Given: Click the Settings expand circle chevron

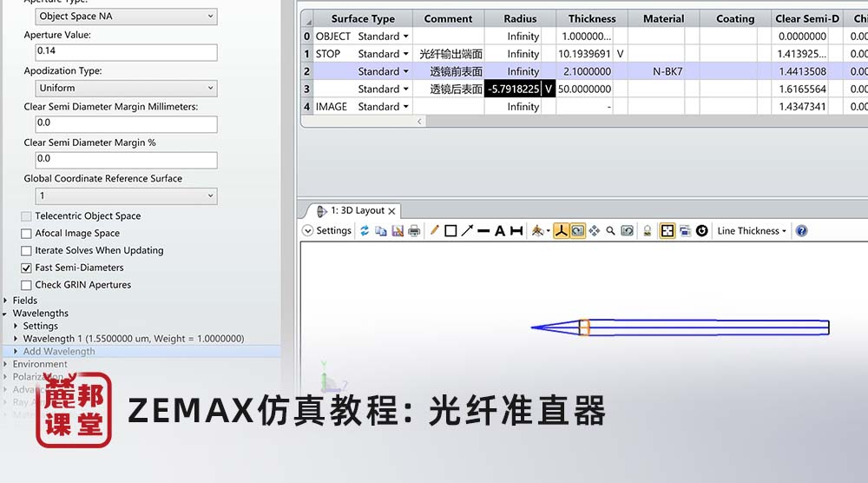Looking at the screenshot, I should [x=308, y=231].
